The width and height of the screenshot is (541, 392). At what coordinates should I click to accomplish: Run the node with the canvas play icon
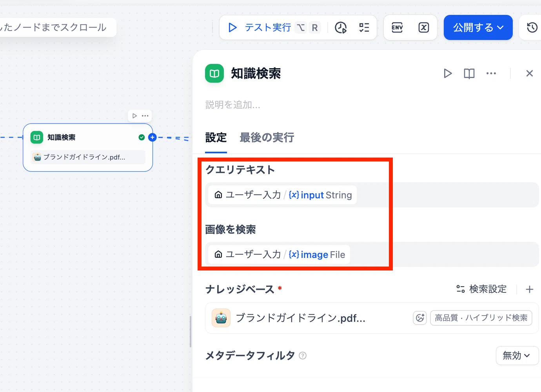tap(134, 116)
